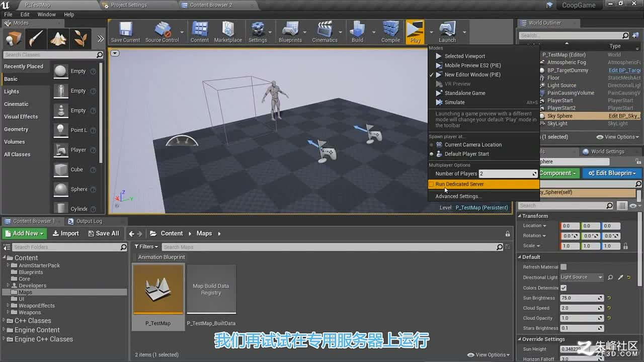This screenshot has width=644, height=362.
Task: Expand the modes toolbar overflow chevron
Action: pyautogui.click(x=101, y=39)
